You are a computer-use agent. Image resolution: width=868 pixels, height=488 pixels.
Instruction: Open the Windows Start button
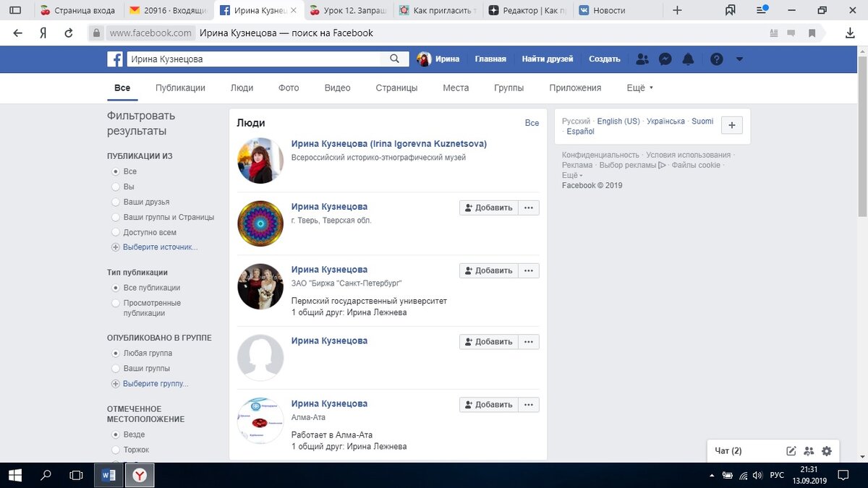[x=15, y=475]
